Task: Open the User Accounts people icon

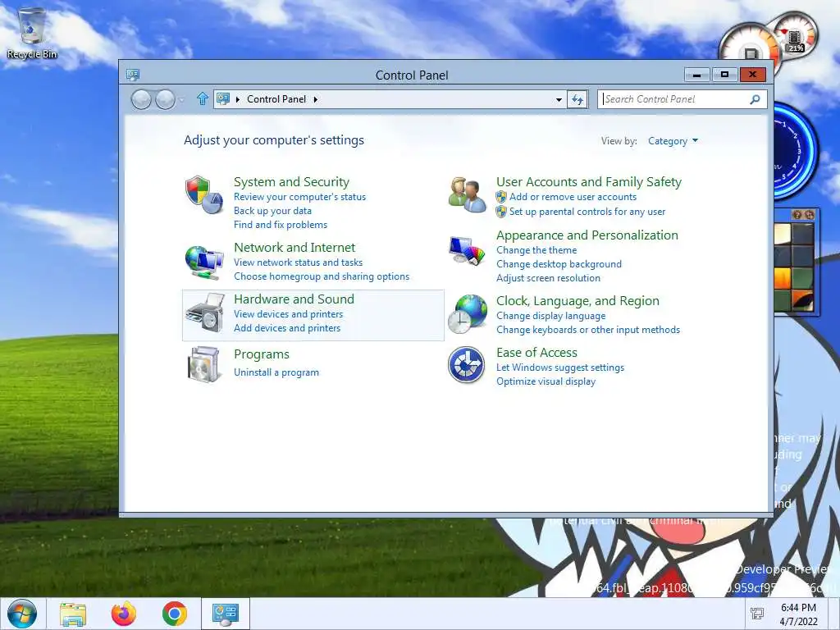Action: pyautogui.click(x=467, y=194)
